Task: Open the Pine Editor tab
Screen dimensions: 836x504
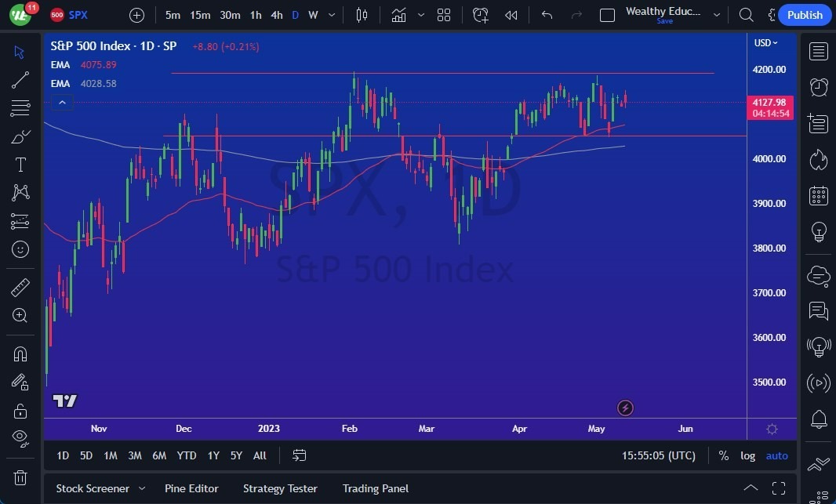Action: 191,488
